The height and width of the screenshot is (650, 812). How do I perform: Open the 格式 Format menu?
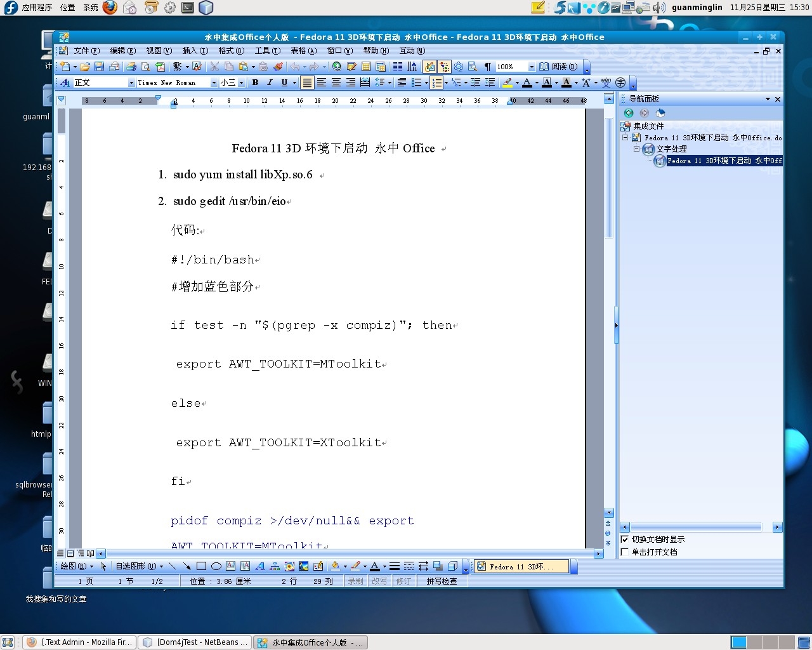(231, 51)
